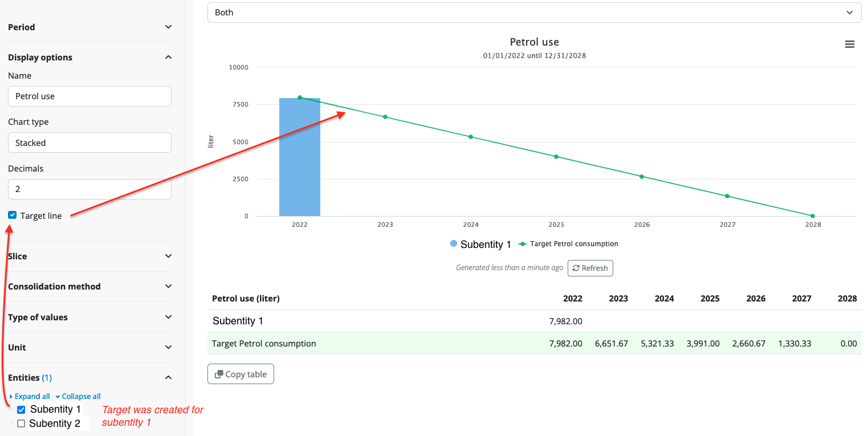Expand the Period section
Viewport: 868px width, 436px height.
pos(89,27)
